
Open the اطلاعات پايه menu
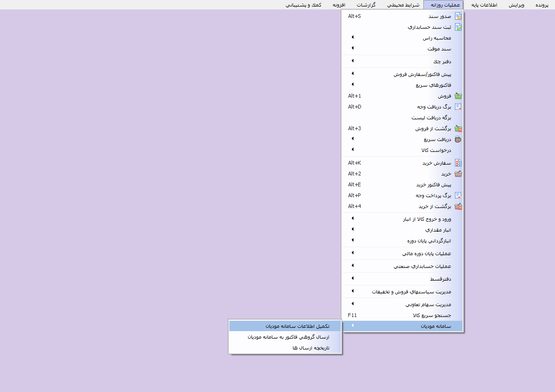point(484,5)
